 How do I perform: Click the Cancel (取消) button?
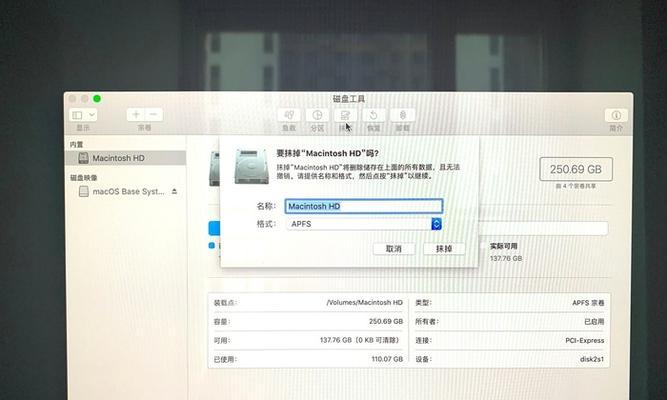coord(394,249)
